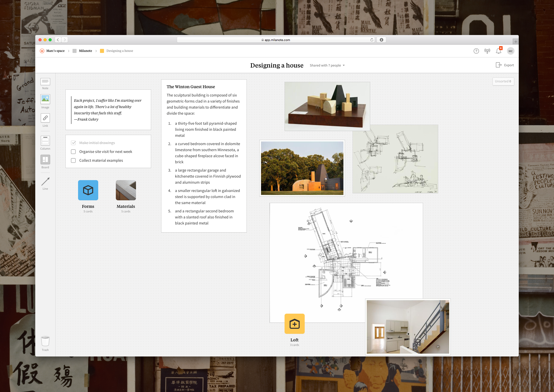Check Collect material examples task
The image size is (554, 392).
tap(73, 160)
